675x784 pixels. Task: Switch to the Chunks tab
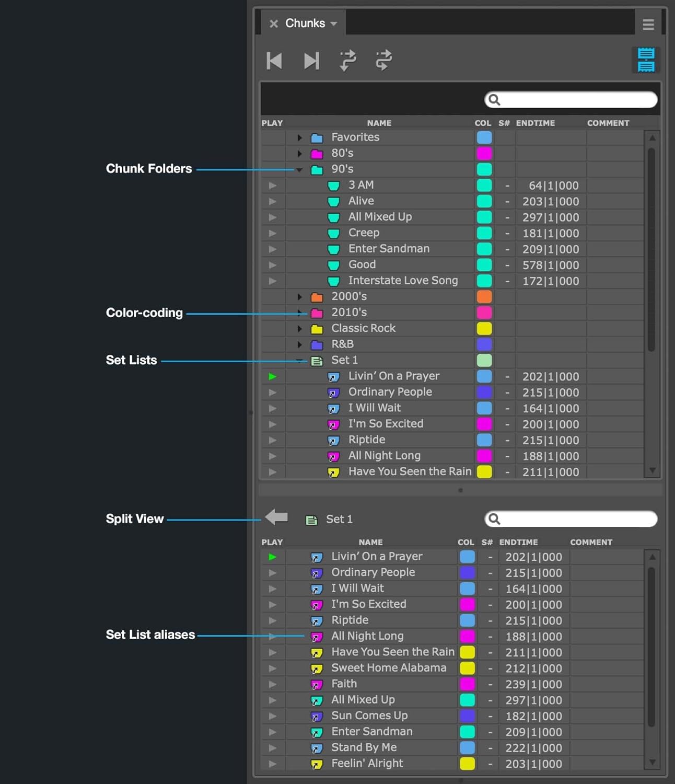[x=305, y=23]
